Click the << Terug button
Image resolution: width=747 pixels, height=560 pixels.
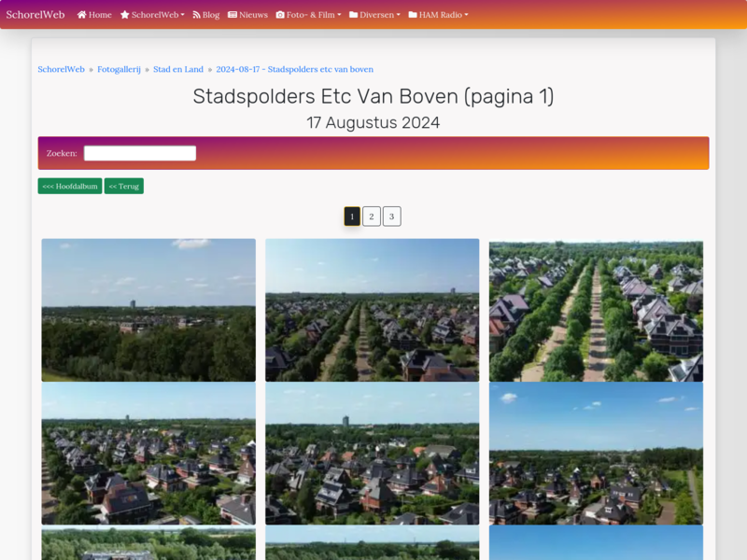tap(124, 186)
